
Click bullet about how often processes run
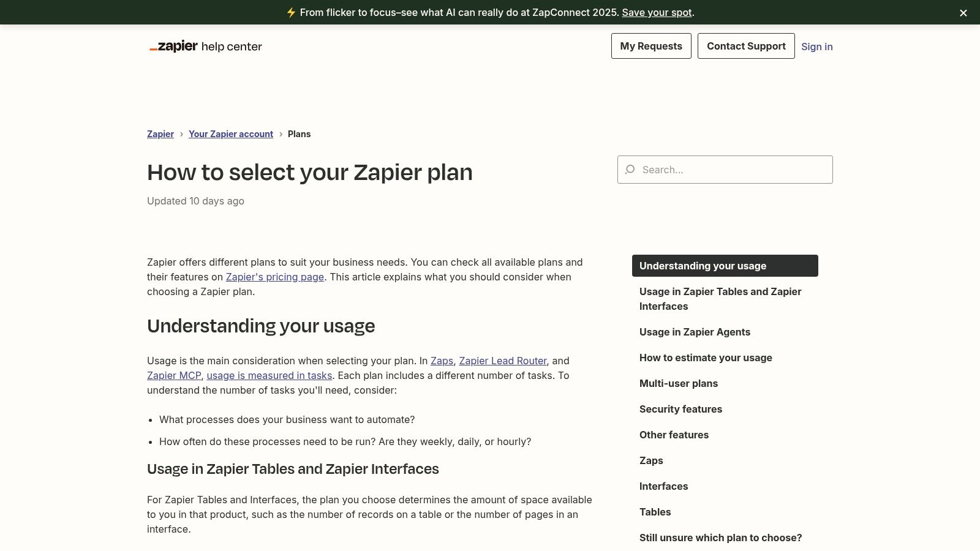[x=345, y=441]
